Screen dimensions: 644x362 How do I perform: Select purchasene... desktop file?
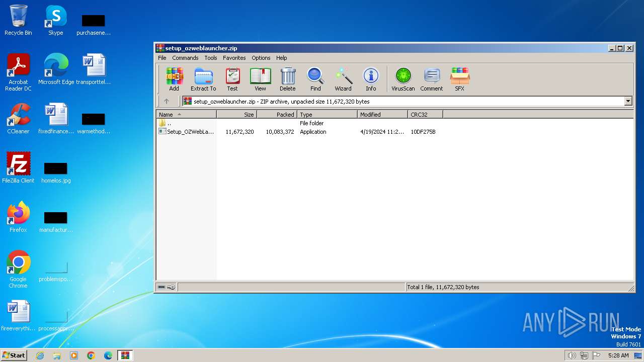94,25
